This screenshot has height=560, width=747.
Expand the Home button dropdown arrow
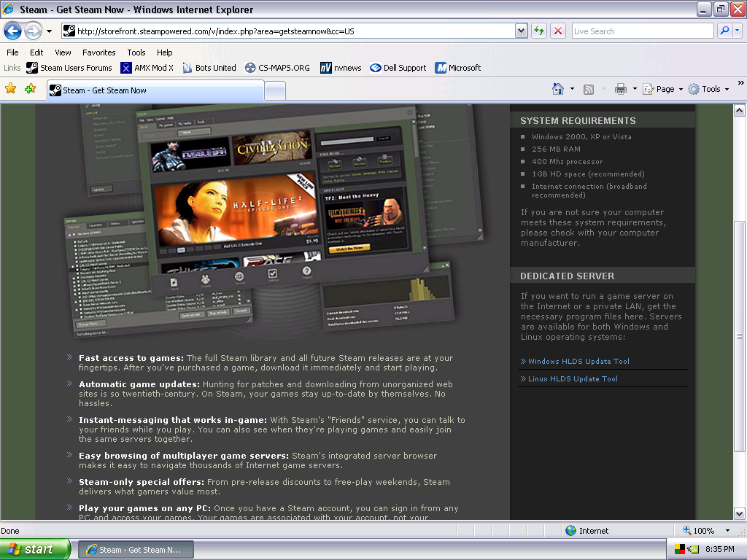pos(572,89)
